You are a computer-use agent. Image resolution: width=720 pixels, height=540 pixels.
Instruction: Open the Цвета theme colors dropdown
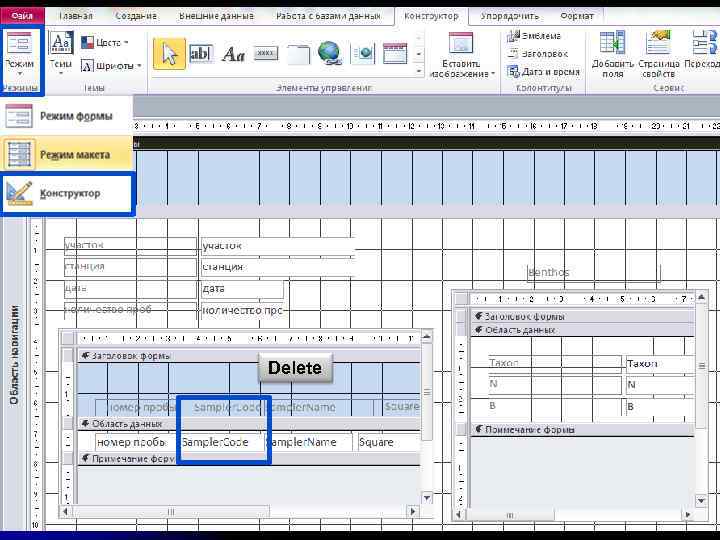point(105,43)
